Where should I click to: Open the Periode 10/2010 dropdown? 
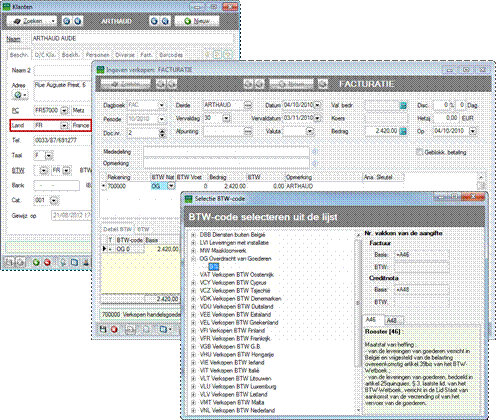tap(161, 119)
